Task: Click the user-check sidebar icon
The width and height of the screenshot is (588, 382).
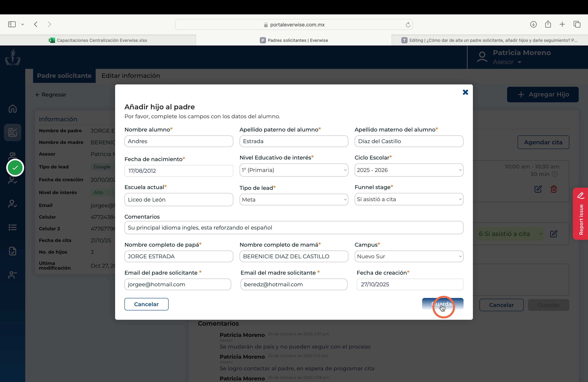Action: pyautogui.click(x=13, y=204)
